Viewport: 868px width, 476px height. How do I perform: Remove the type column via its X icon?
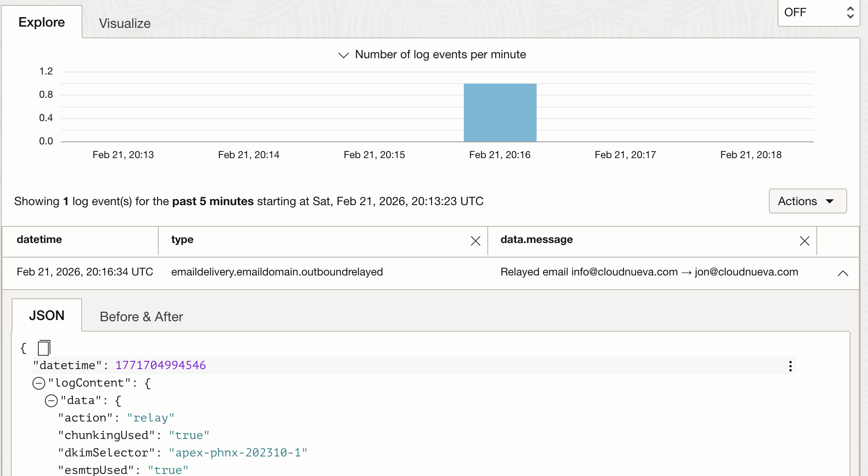[475, 240]
